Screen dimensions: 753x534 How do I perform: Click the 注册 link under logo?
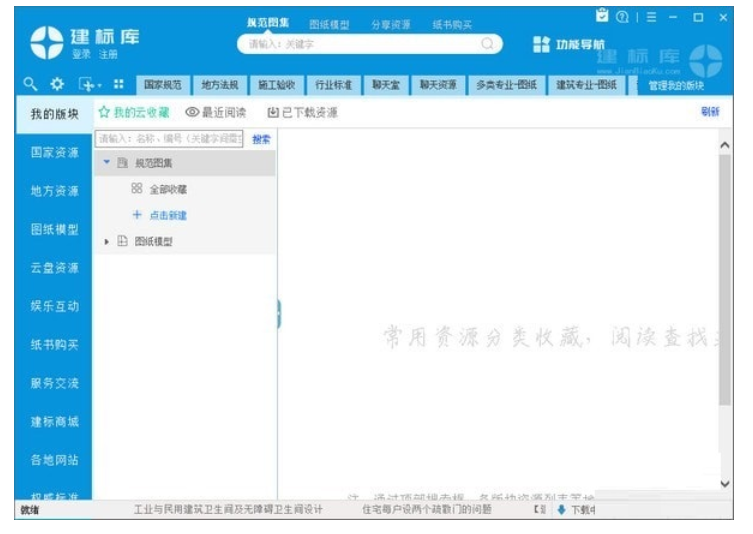(x=109, y=54)
